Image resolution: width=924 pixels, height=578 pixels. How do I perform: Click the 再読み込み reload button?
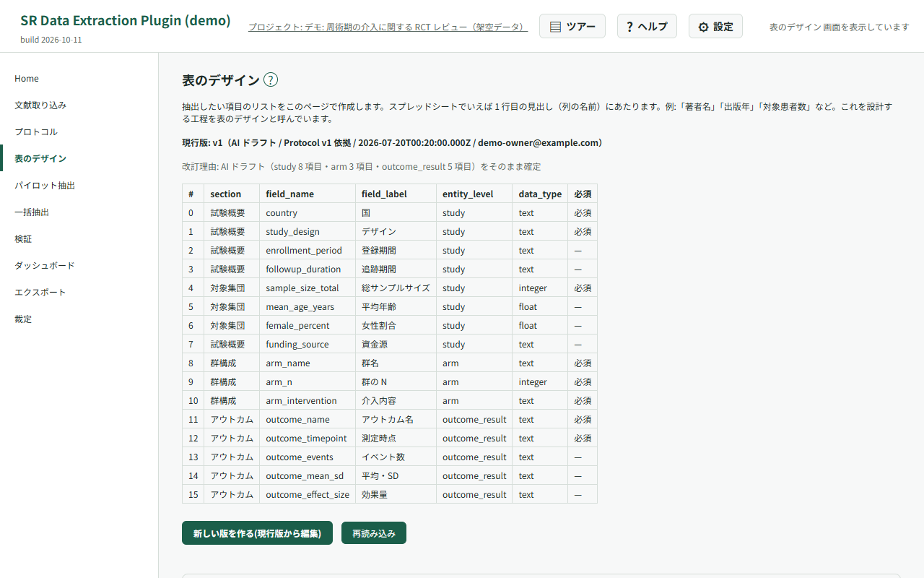point(374,533)
